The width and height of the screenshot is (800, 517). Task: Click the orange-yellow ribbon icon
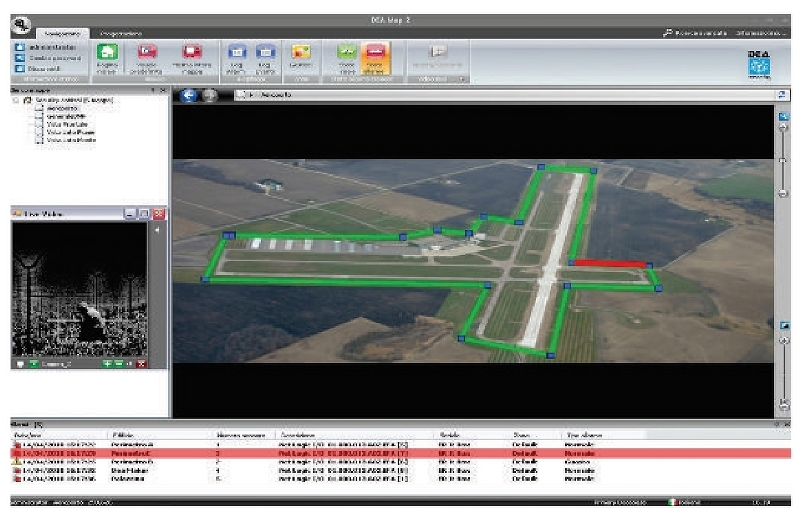point(300,53)
